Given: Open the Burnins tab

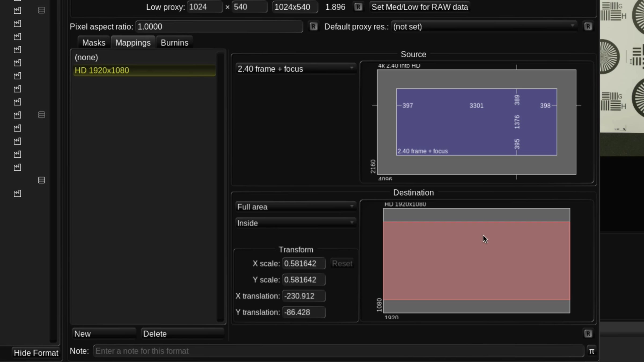Looking at the screenshot, I should pyautogui.click(x=174, y=43).
